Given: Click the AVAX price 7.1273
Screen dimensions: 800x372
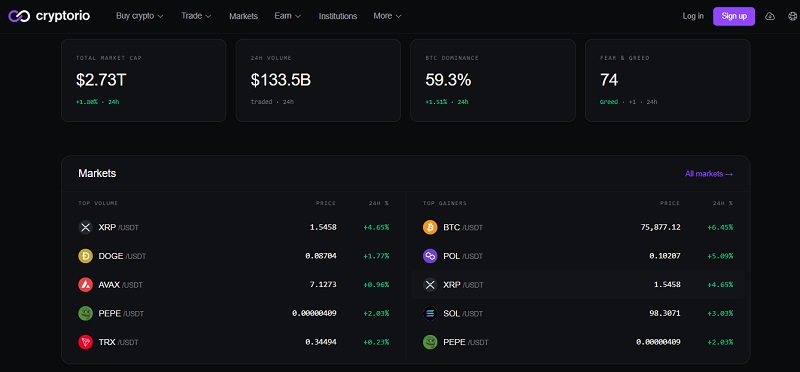Looking at the screenshot, I should click(x=322, y=285).
